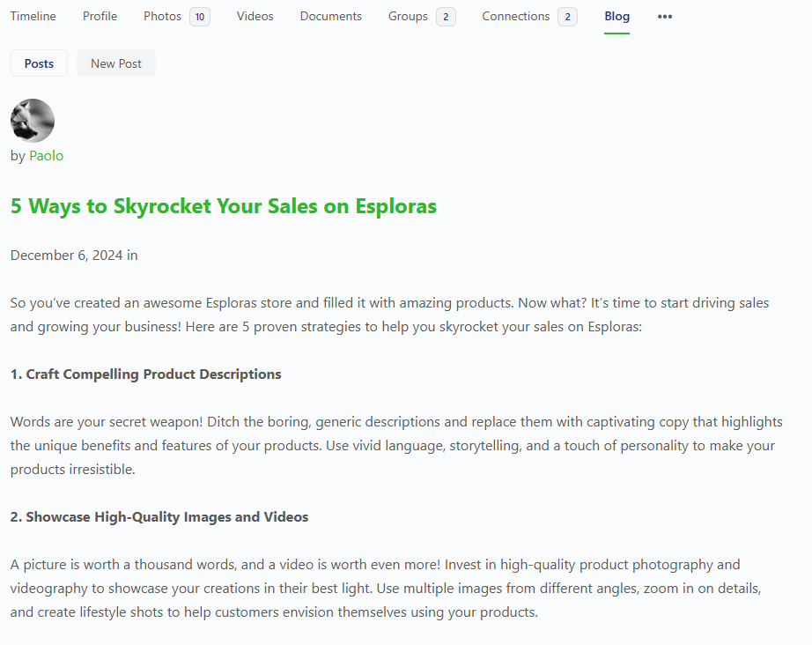Open the Connections tab

click(x=516, y=17)
